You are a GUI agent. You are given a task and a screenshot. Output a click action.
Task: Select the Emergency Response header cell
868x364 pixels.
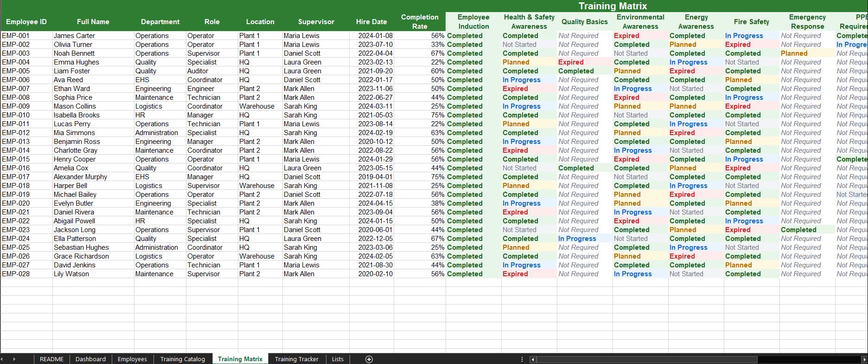coord(807,22)
